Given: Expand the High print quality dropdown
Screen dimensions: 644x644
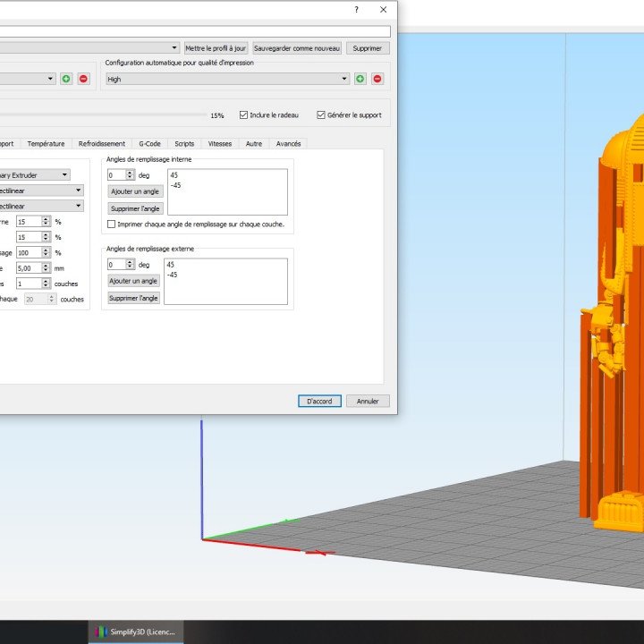Looking at the screenshot, I should 227,79.
